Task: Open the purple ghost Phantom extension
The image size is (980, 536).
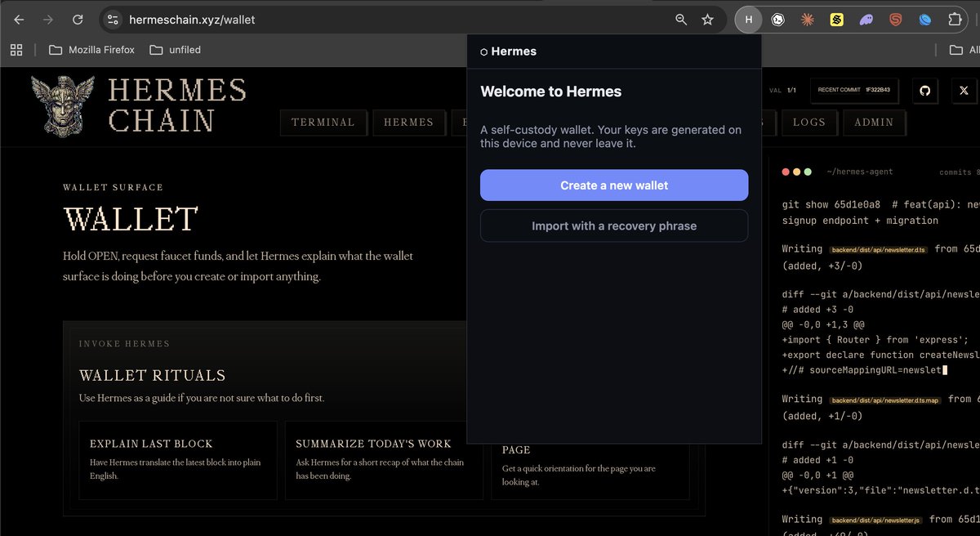Action: pyautogui.click(x=866, y=20)
